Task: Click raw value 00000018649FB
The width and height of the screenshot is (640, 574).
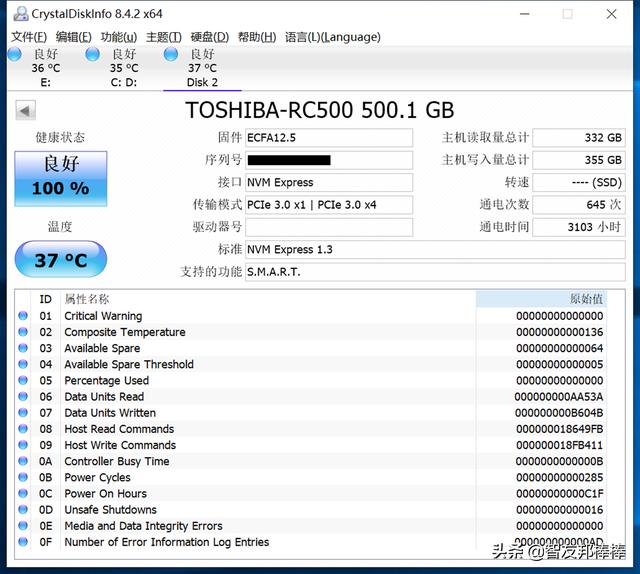Action: (x=559, y=429)
